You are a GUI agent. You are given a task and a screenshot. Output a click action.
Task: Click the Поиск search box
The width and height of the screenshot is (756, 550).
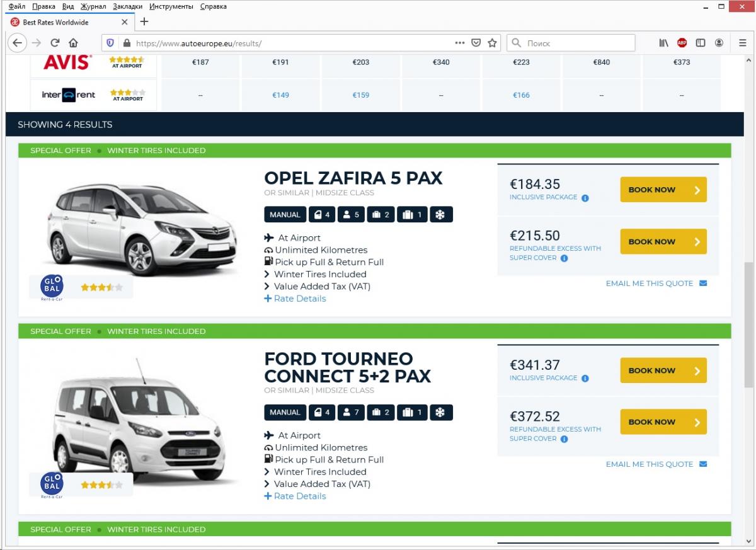pyautogui.click(x=571, y=43)
